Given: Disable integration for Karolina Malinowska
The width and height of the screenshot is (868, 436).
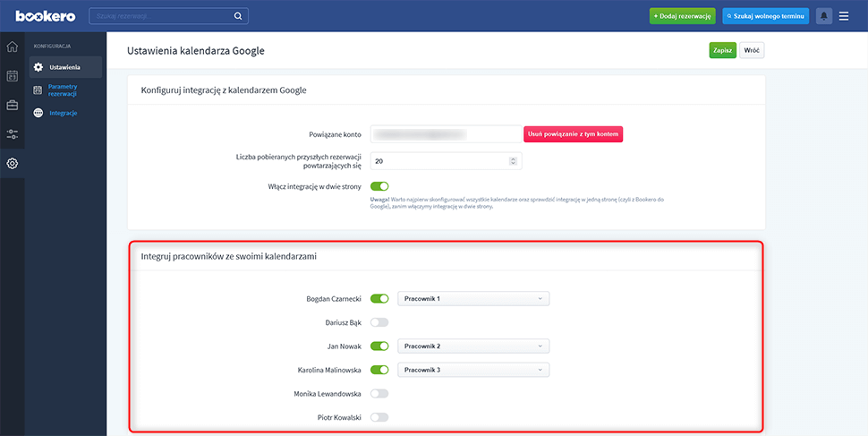Looking at the screenshot, I should coord(379,370).
